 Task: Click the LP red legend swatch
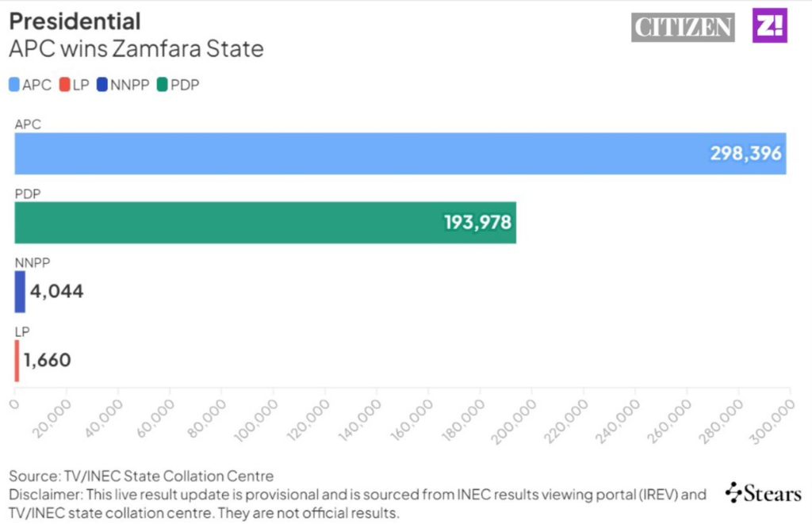click(64, 84)
